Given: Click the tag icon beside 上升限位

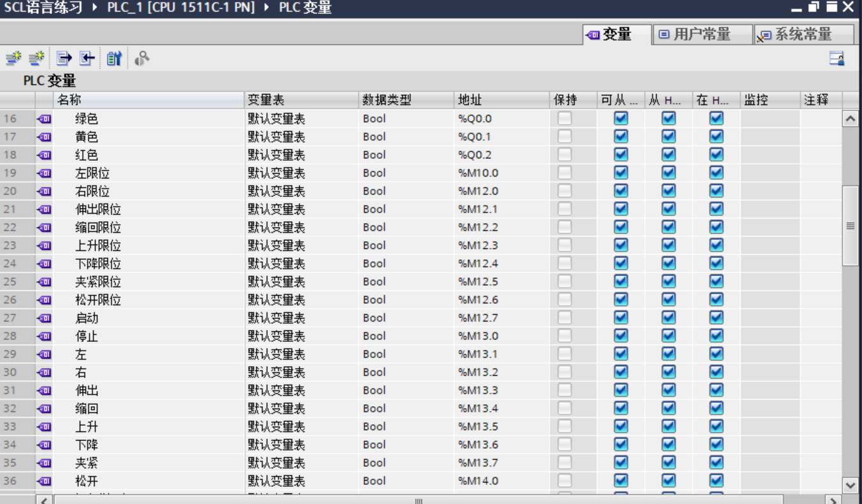Looking at the screenshot, I should coord(44,245).
